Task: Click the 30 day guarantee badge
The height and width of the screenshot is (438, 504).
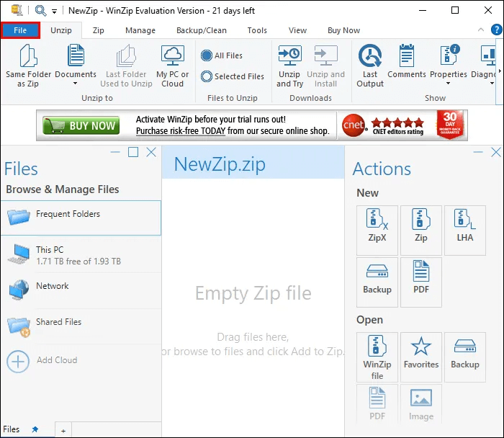Action: 450,125
